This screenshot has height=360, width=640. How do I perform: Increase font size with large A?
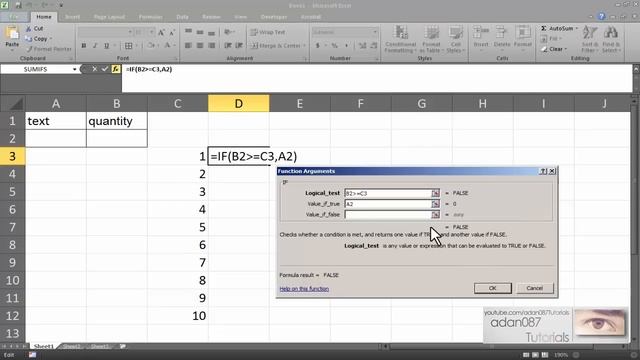161,32
